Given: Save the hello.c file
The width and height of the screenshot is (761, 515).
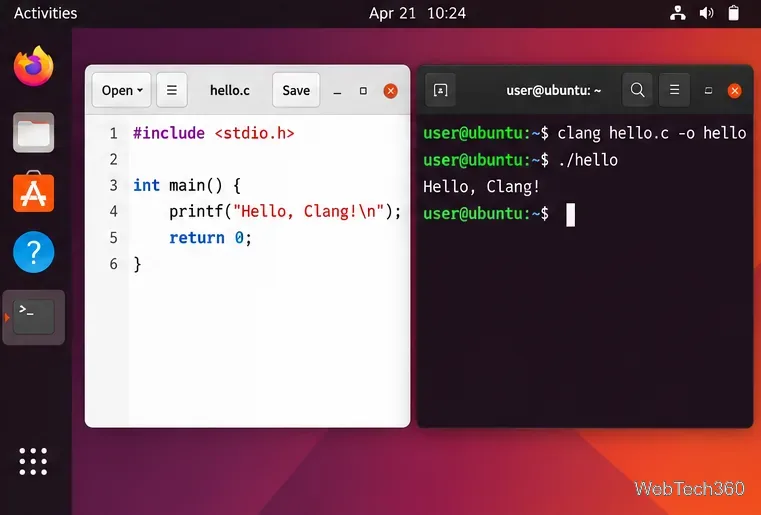Looking at the screenshot, I should [x=296, y=90].
